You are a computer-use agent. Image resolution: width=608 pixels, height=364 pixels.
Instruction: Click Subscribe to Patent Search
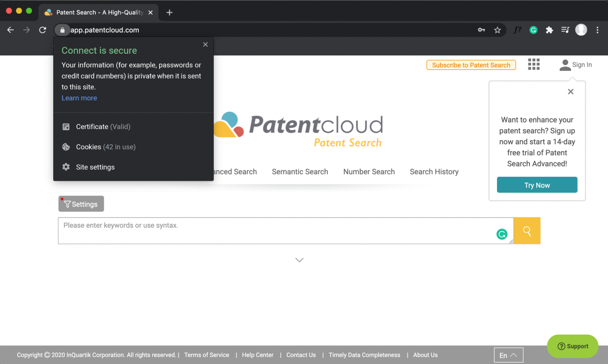[x=471, y=65]
